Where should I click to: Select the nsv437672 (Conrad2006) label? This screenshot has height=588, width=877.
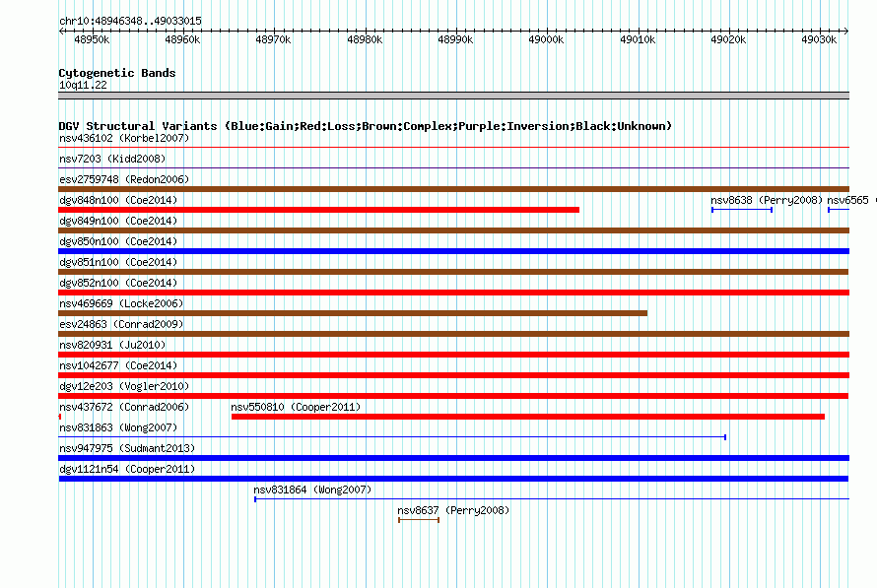pos(124,407)
